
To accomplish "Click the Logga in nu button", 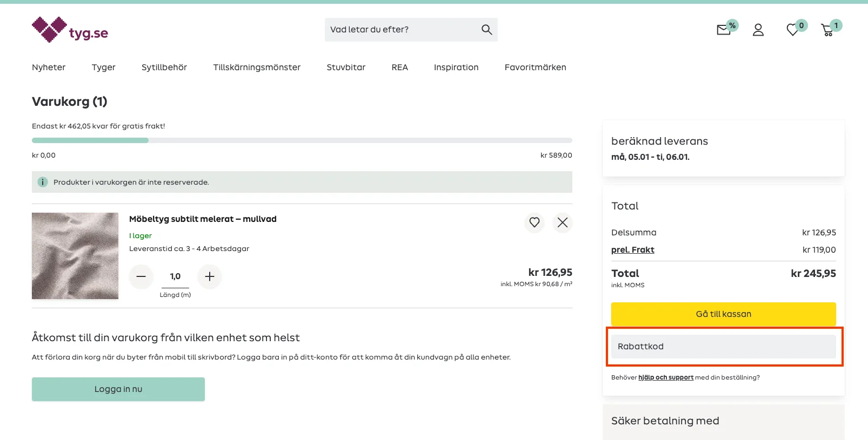I will pos(118,389).
